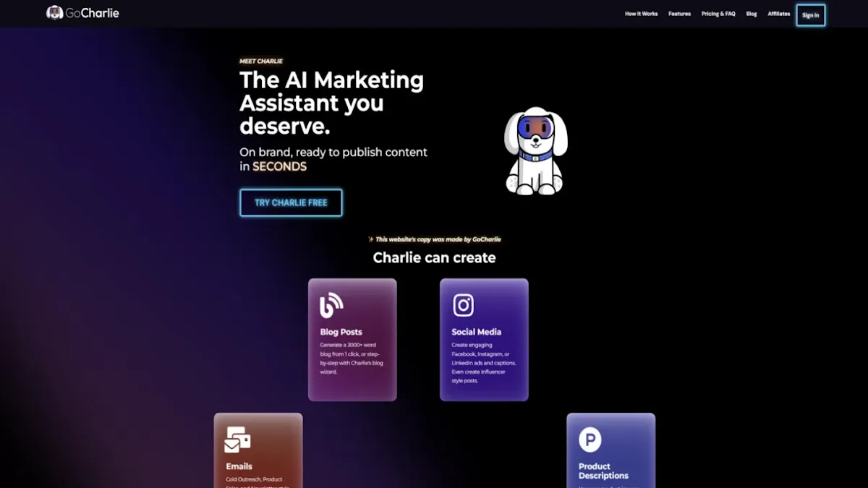Open Pricing & FAQ in the navigation

[x=718, y=14]
